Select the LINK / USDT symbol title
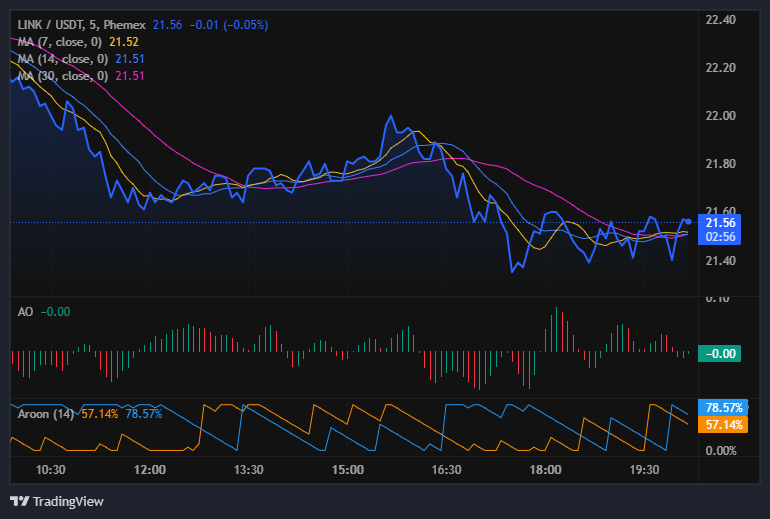The height and width of the screenshot is (519, 770). pos(58,24)
